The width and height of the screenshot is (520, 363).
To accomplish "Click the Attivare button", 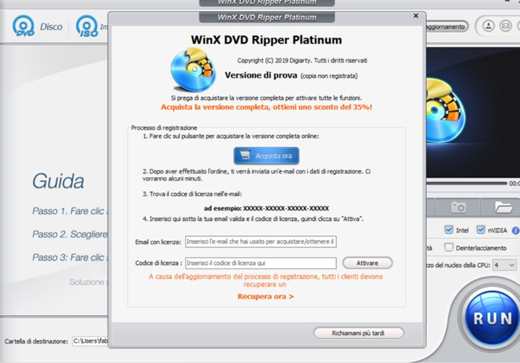I will pos(367,263).
